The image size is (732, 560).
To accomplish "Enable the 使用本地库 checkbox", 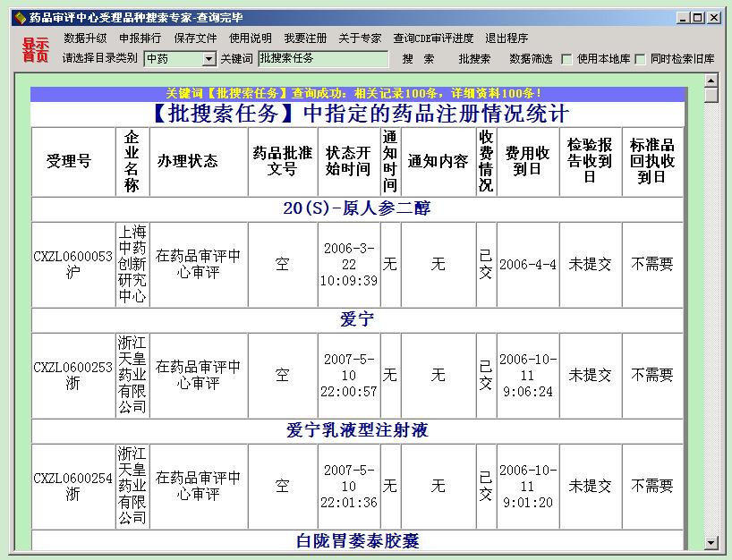I will pos(566,59).
